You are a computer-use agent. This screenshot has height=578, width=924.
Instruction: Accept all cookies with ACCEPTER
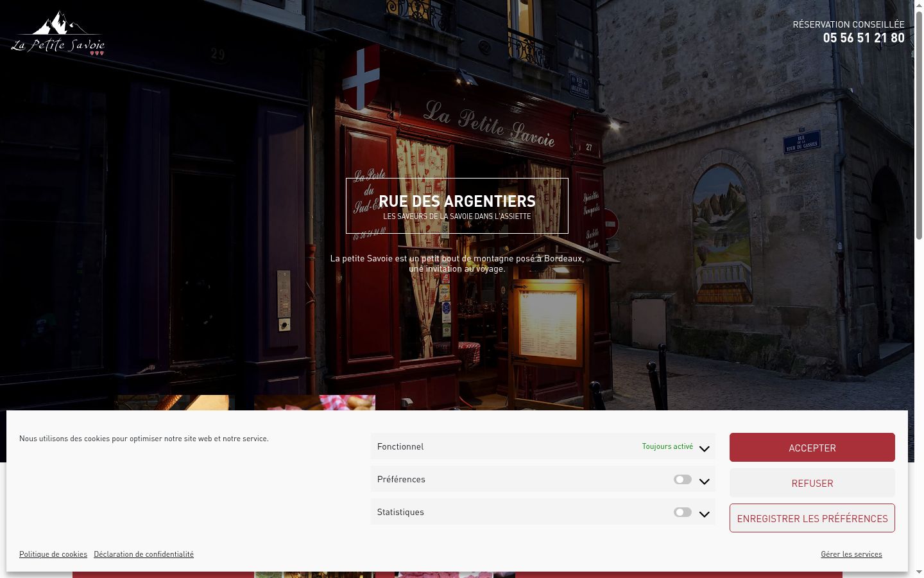tap(812, 448)
